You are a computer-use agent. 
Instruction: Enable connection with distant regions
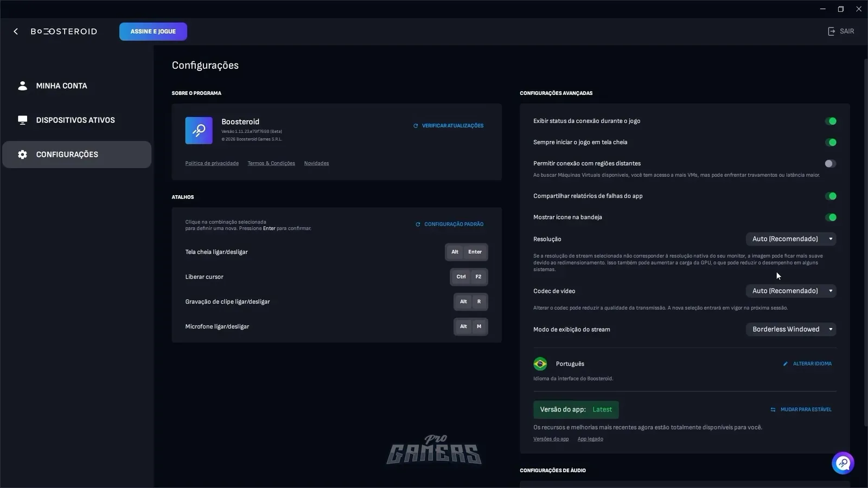coord(831,163)
